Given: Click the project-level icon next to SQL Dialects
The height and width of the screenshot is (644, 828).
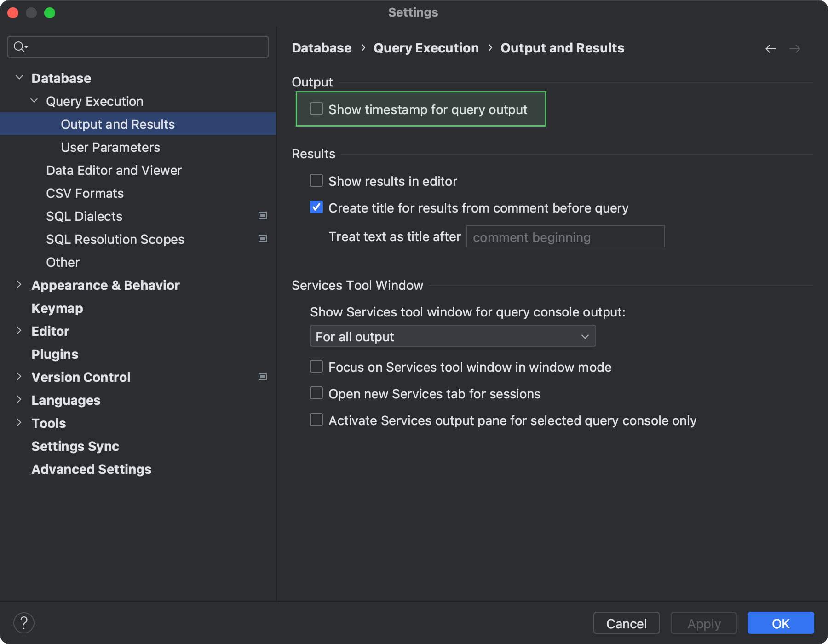Looking at the screenshot, I should pyautogui.click(x=263, y=215).
